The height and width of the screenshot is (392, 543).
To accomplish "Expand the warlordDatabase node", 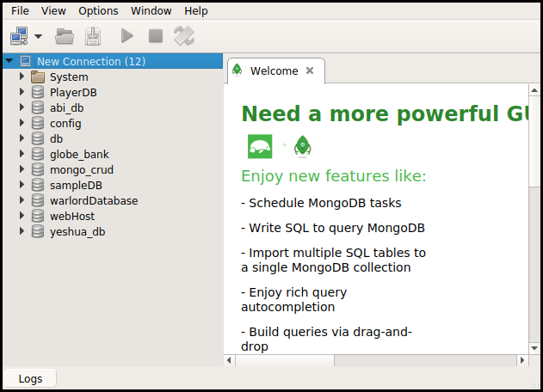I will click(x=22, y=200).
